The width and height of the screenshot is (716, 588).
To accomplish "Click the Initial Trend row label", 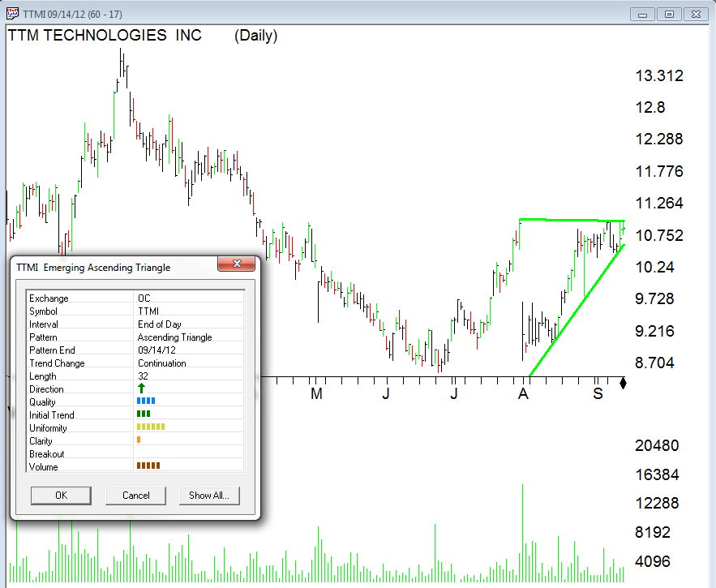I will pyautogui.click(x=52, y=414).
